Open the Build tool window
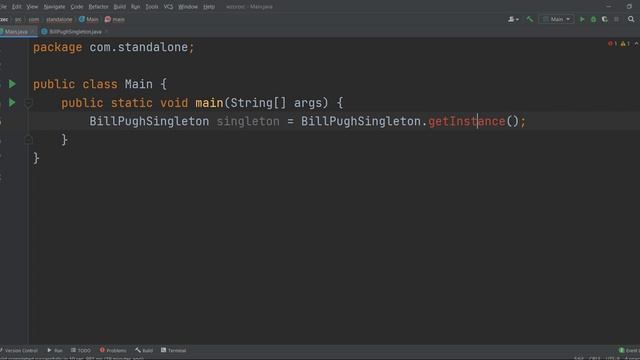 [x=144, y=350]
